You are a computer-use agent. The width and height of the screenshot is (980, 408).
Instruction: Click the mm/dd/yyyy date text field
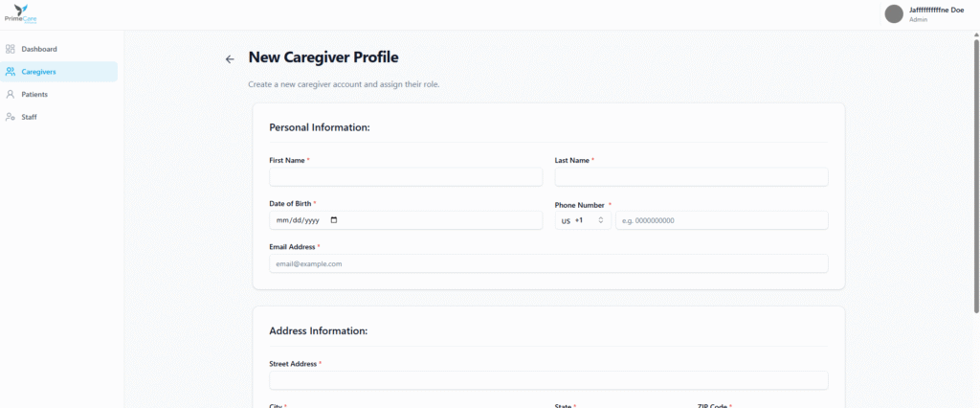pyautogui.click(x=297, y=220)
